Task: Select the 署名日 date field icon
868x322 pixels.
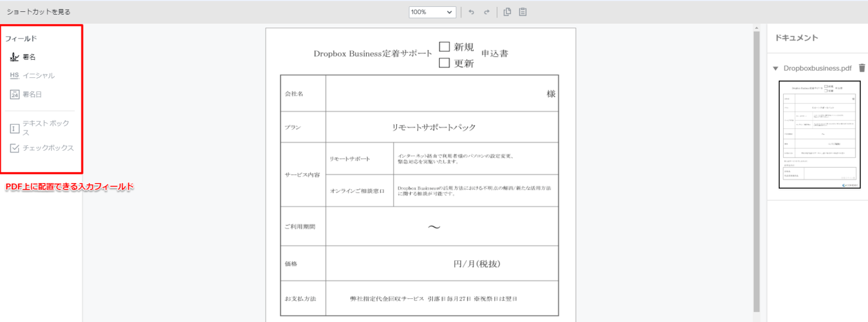Action: coord(15,95)
